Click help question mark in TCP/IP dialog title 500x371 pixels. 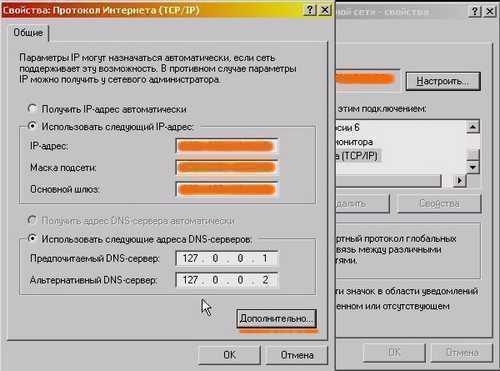(x=310, y=10)
